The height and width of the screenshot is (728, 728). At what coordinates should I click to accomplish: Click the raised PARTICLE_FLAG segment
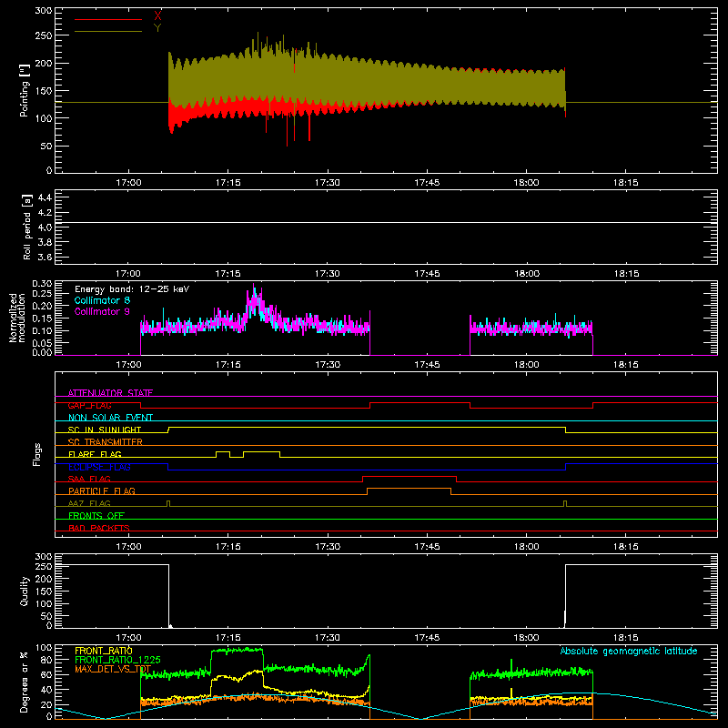click(409, 489)
